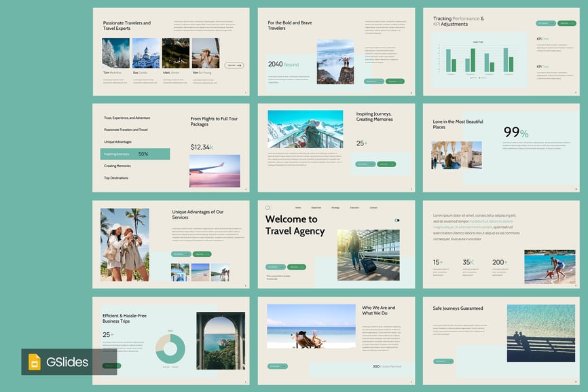Select Contact in the Welcome slide navigation

[x=373, y=208]
